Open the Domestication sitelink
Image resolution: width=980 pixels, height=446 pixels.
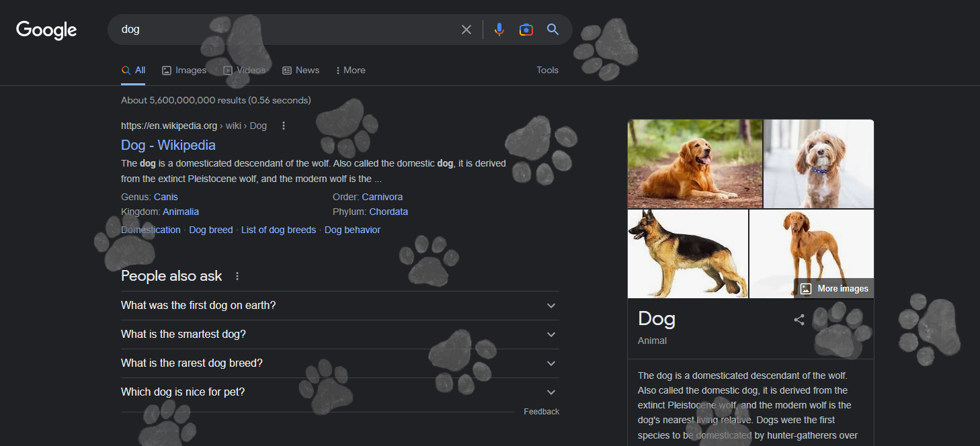[151, 230]
